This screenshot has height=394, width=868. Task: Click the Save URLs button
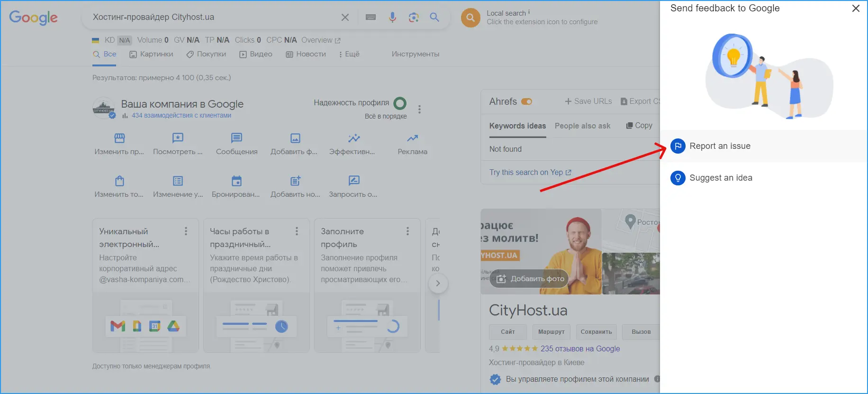tap(588, 101)
